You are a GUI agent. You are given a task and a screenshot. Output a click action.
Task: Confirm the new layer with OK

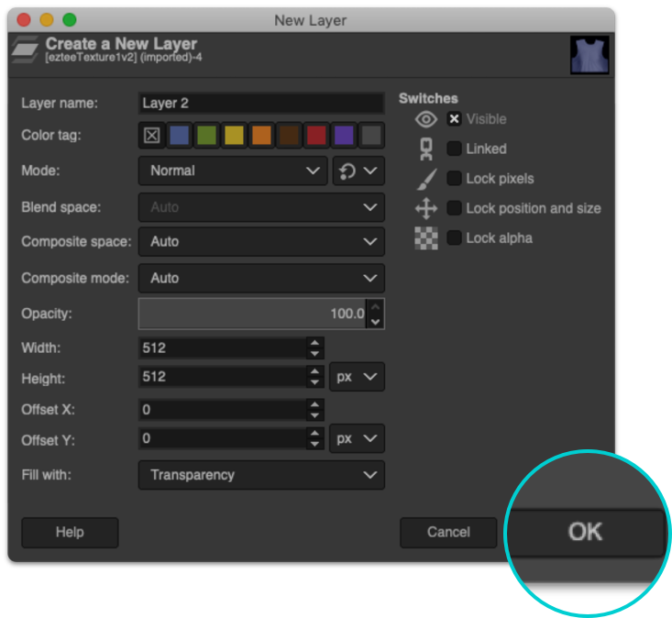tap(586, 533)
